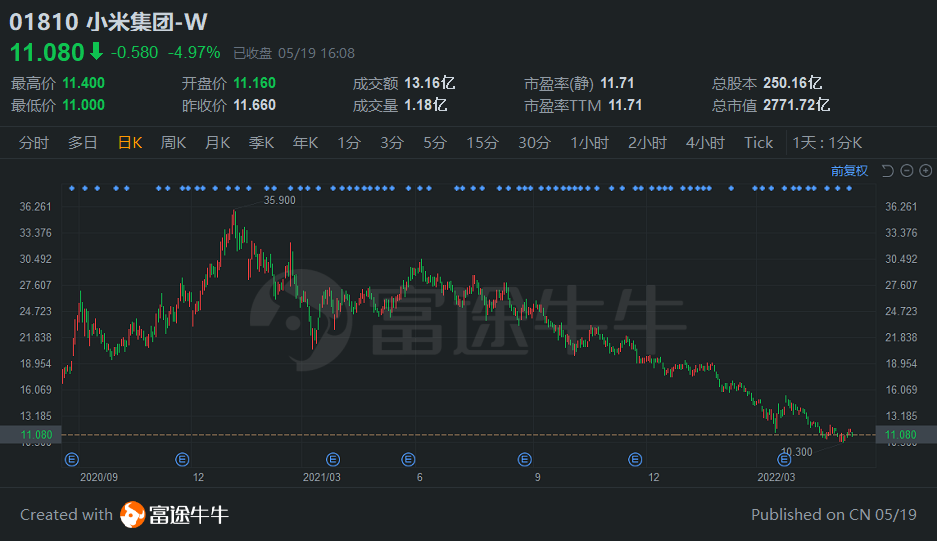The height and width of the screenshot is (541, 937).
Task: Click 已收盘 05/19 16:08 status text
Action: pyautogui.click(x=294, y=53)
